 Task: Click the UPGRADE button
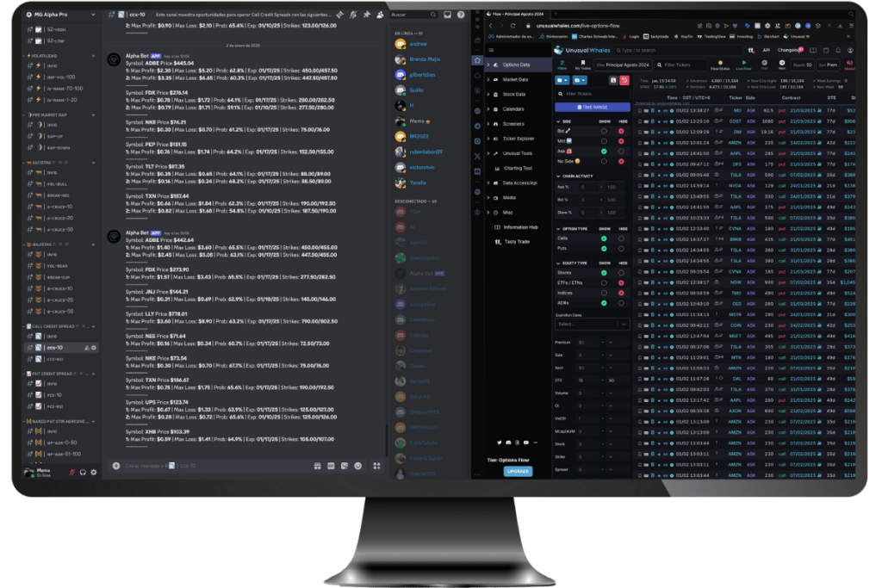tap(518, 471)
